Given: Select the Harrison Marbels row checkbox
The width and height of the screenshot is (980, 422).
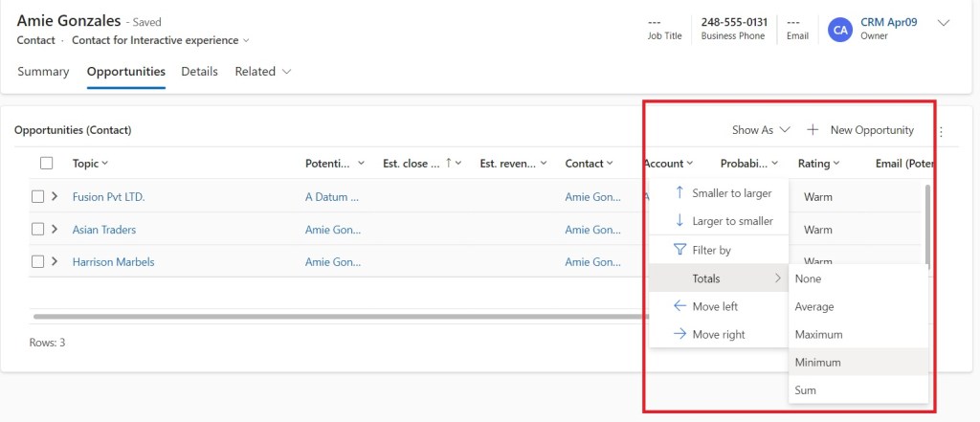Looking at the screenshot, I should point(38,261).
